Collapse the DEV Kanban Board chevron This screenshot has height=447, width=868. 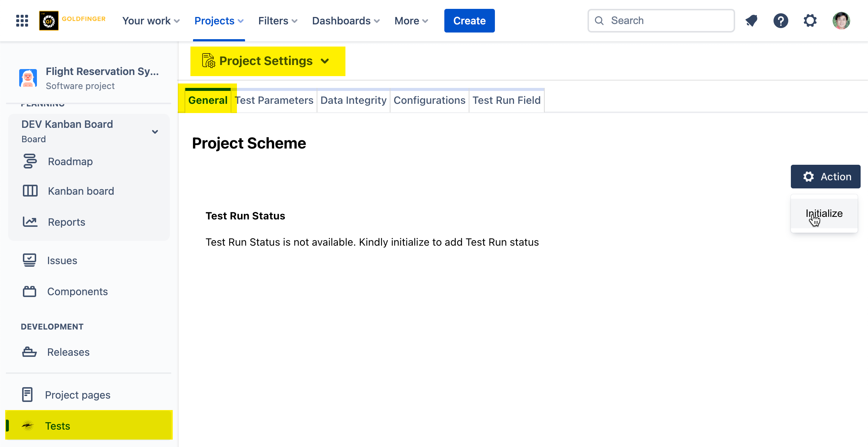coord(155,132)
